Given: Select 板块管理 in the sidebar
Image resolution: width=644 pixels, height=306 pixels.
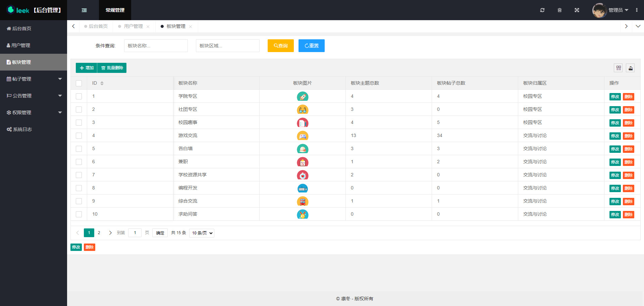Looking at the screenshot, I should pyautogui.click(x=34, y=62).
